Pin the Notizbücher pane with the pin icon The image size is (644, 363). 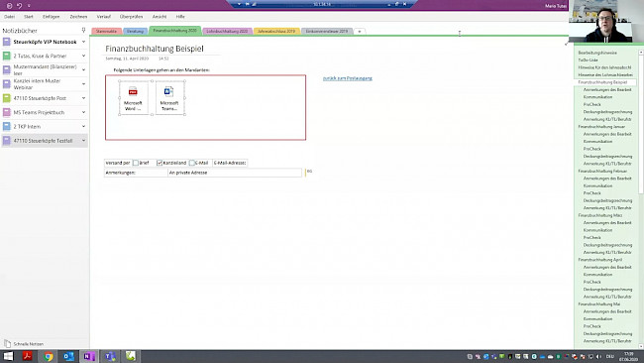point(83,31)
